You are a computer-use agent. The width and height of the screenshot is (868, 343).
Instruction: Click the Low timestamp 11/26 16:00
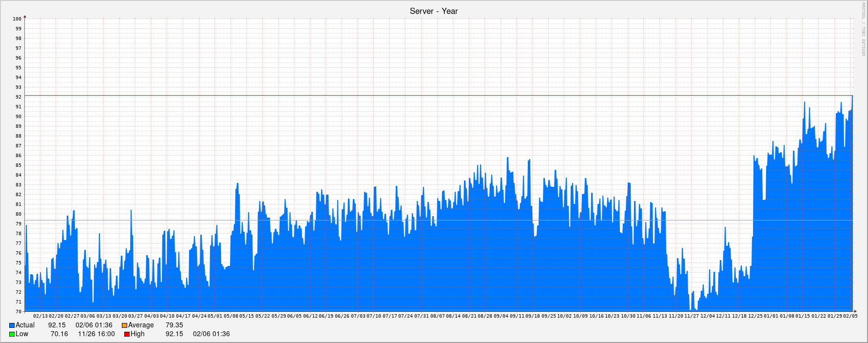pos(96,334)
